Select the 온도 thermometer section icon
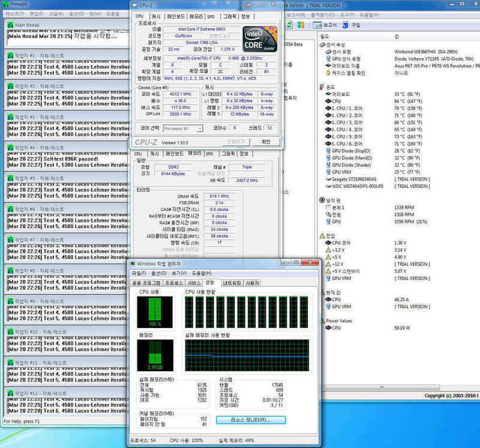The height and width of the screenshot is (448, 480). pos(322,87)
